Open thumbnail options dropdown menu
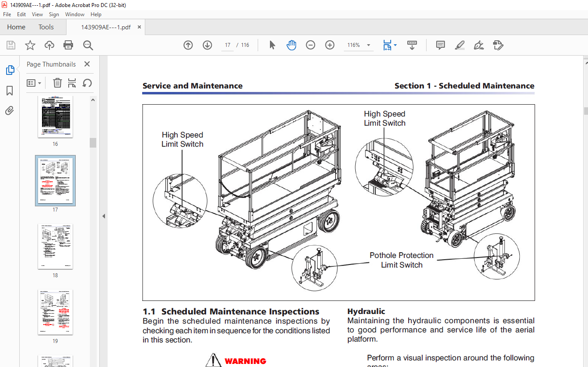Screen dimensions: 588x367 click(x=34, y=83)
